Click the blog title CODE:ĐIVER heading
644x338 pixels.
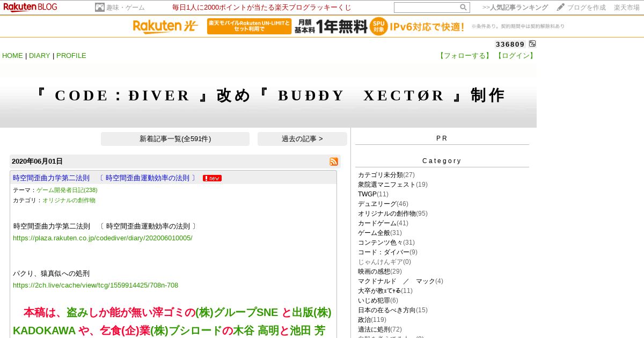pos(268,95)
